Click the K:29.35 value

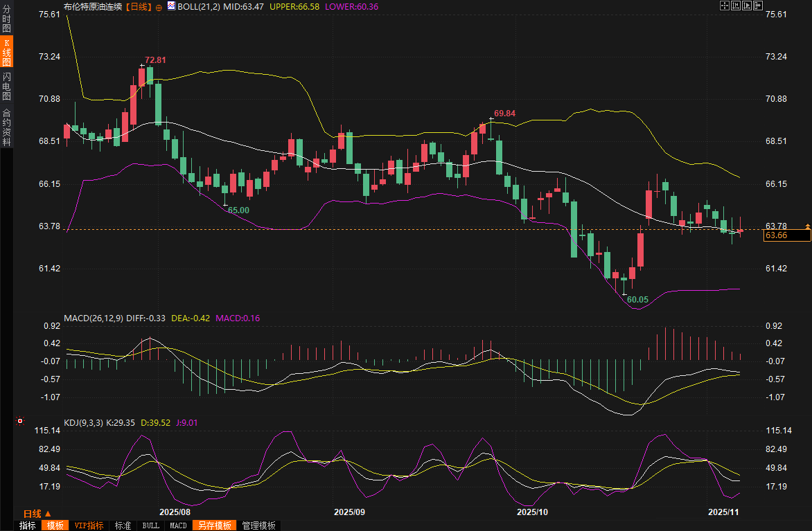(120, 422)
